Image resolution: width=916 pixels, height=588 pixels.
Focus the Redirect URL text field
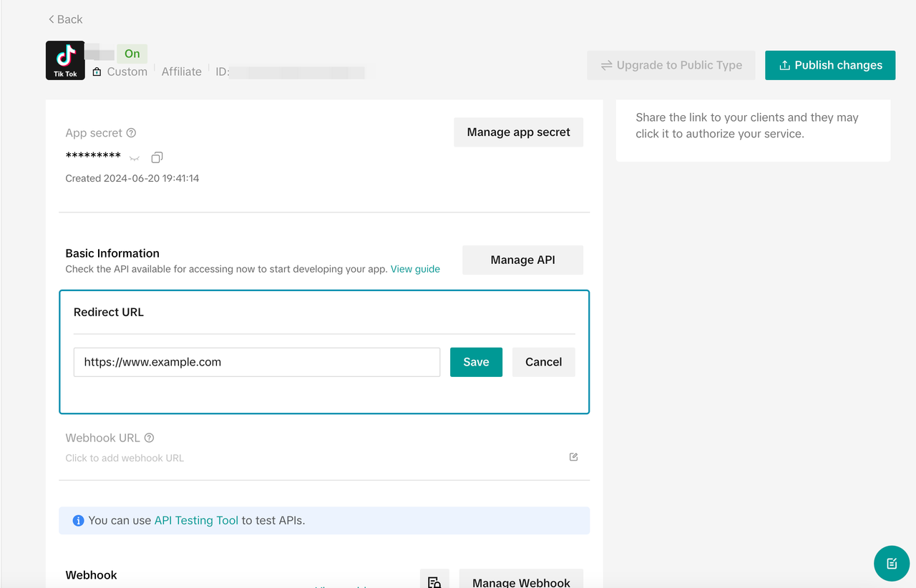point(257,362)
